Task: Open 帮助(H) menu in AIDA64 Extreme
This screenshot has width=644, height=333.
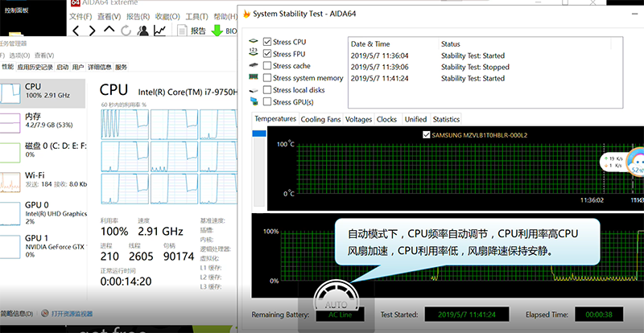Action: [x=225, y=17]
